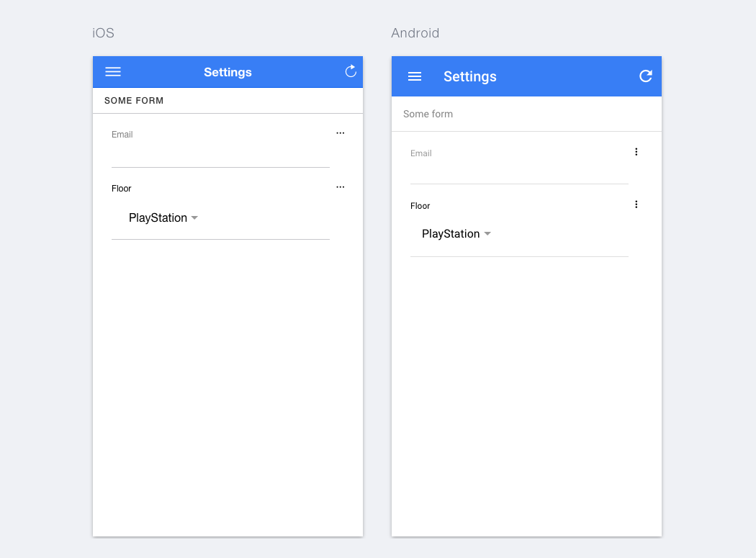Click the iOS Email input field
Viewport: 756px width, 558px height.
coord(220,155)
